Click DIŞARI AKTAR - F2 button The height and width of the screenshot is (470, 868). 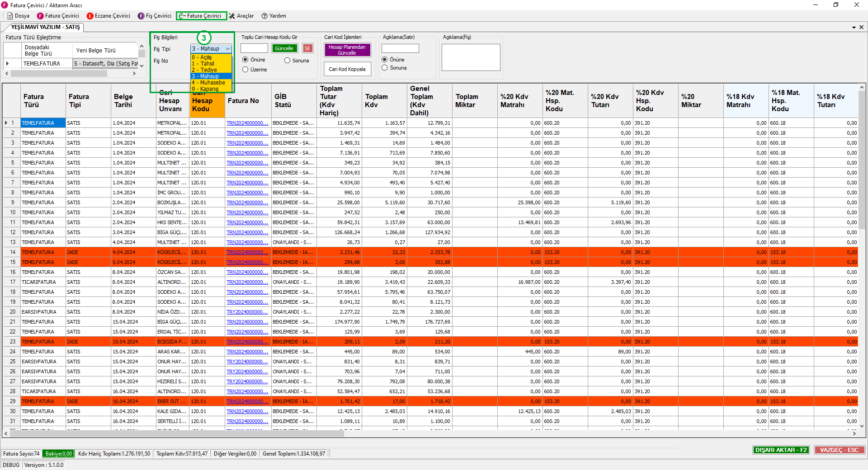click(x=781, y=450)
